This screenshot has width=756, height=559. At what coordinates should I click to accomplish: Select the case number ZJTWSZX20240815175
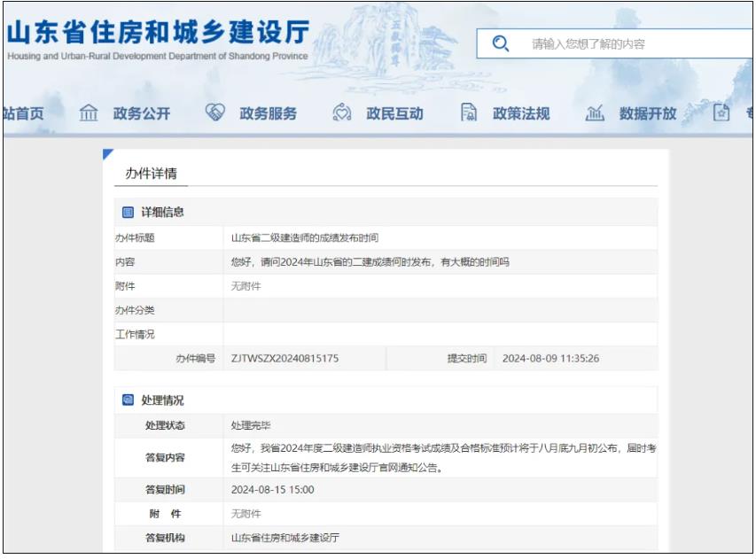tap(285, 358)
